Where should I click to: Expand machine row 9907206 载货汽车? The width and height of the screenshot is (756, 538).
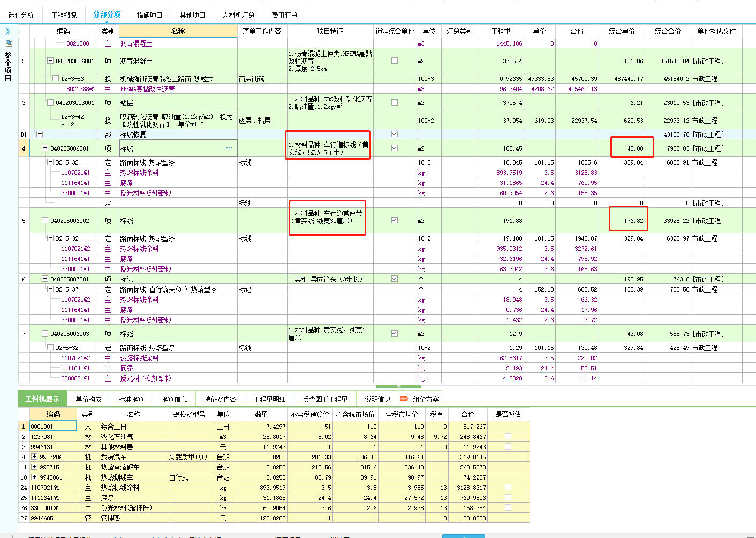[x=34, y=457]
